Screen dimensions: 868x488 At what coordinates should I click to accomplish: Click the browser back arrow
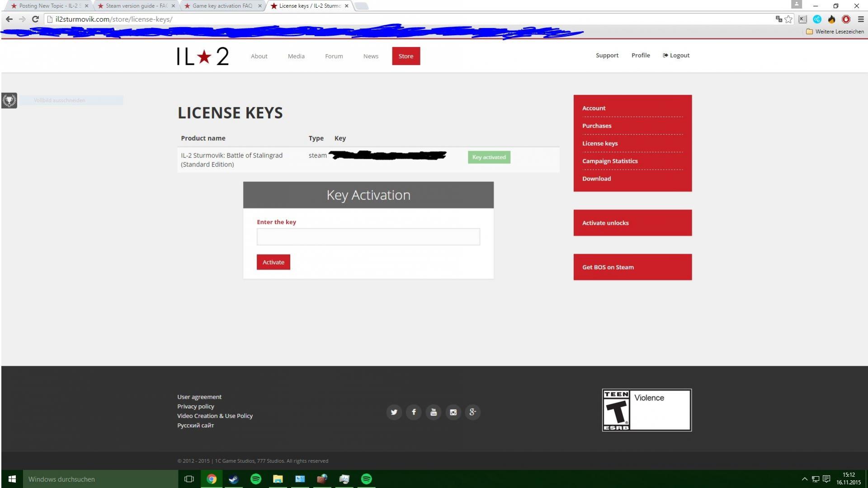click(x=9, y=19)
